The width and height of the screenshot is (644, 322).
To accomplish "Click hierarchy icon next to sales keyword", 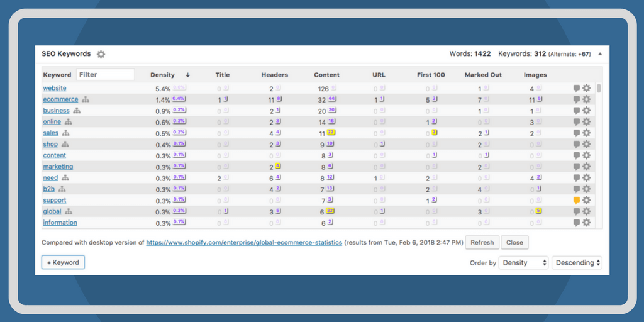I will point(66,133).
